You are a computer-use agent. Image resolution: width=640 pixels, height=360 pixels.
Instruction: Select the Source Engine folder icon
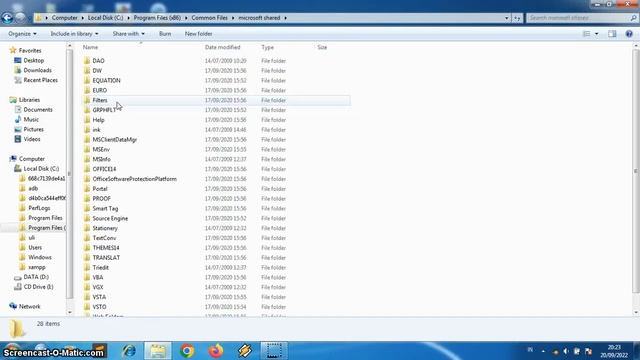click(87, 218)
